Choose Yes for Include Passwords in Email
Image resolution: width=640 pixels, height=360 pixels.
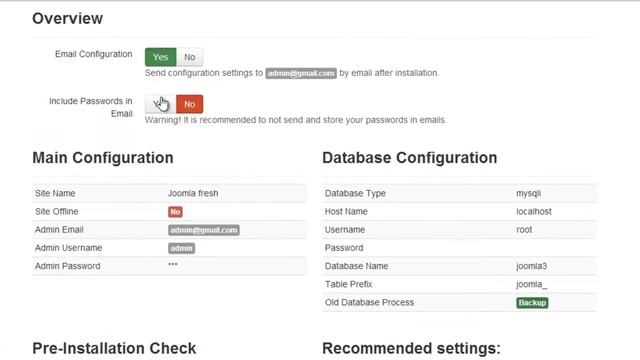coord(160,104)
